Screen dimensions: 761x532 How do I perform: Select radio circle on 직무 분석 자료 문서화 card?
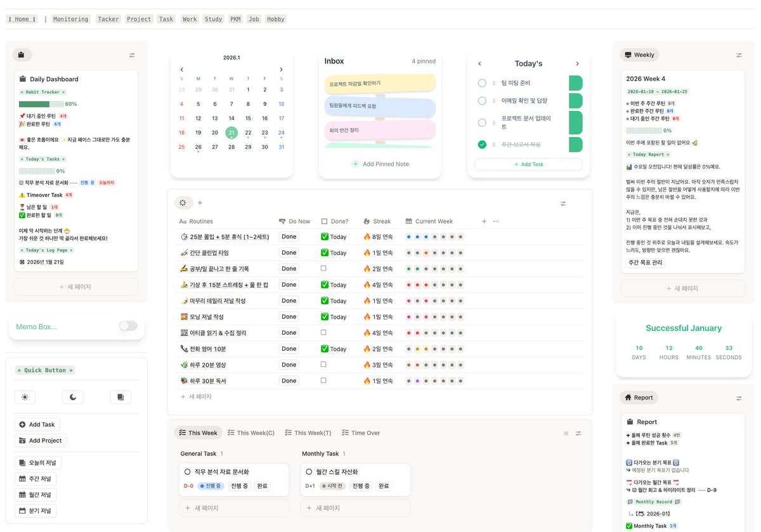(188, 472)
